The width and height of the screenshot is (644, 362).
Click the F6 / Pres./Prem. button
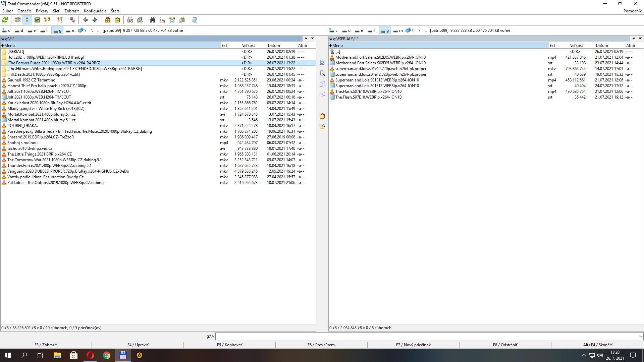322,345
